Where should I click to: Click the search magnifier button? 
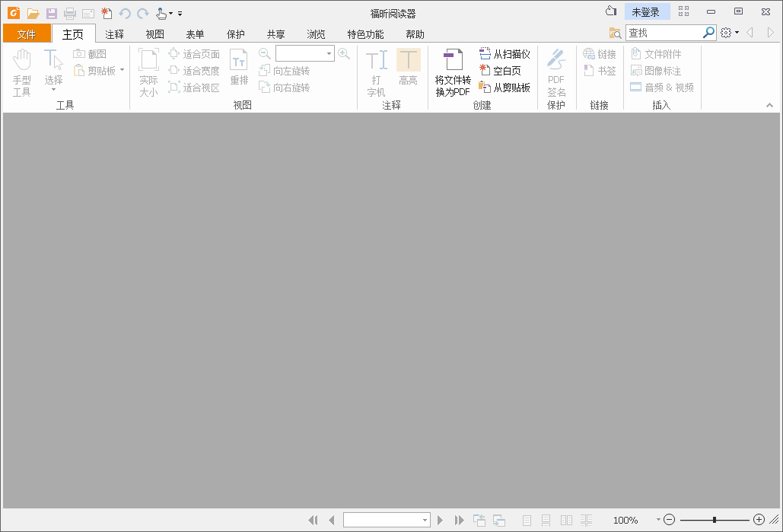click(708, 33)
